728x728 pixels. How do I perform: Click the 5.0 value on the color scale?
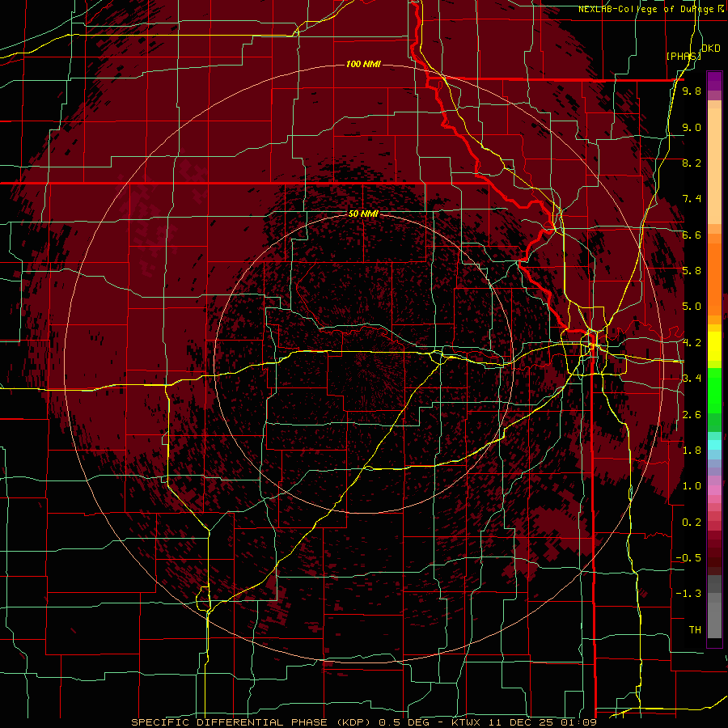tap(692, 307)
